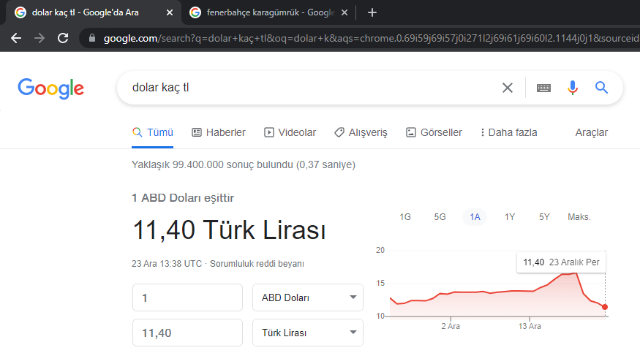Screen dimensions: 640x364
Task: Select the 5Y chart range
Action: (x=544, y=217)
